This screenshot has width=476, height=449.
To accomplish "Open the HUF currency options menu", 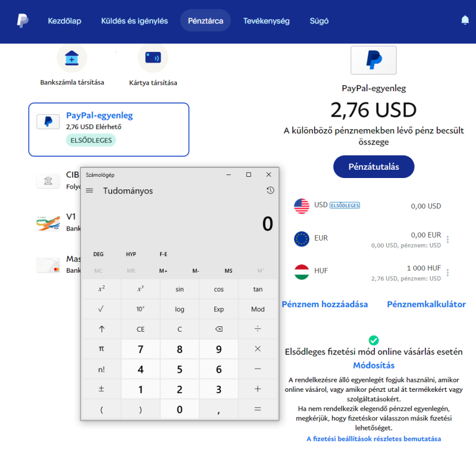I will (x=447, y=273).
